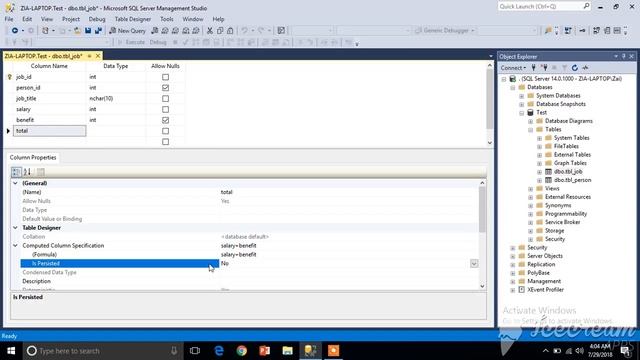Collapse Computed Column Specification section
Image resolution: width=640 pixels, height=360 pixels.
(x=15, y=246)
